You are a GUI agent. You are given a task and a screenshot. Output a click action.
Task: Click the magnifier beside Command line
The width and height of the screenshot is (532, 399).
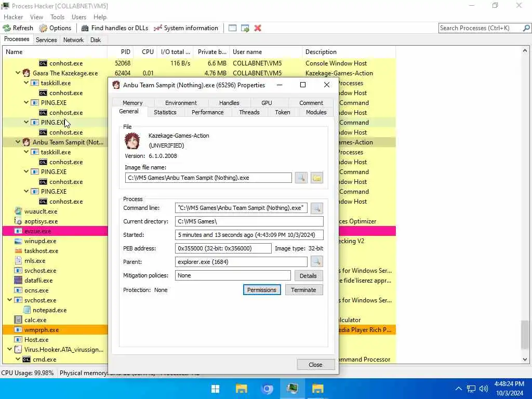pos(317,208)
